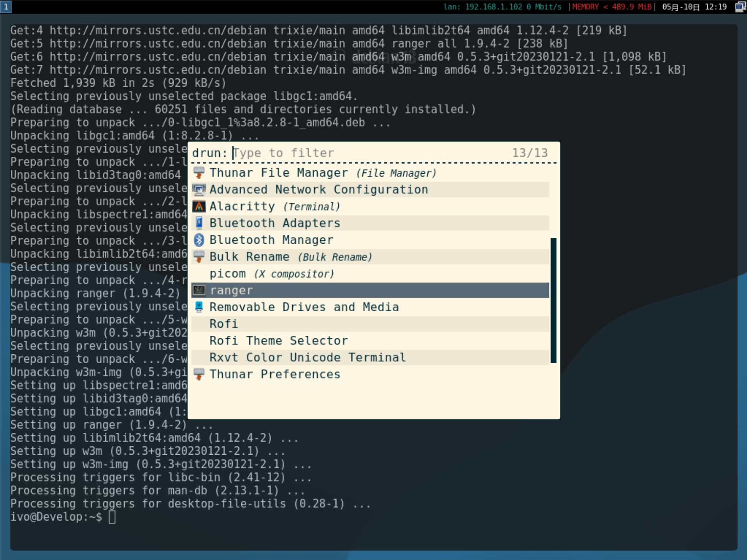The width and height of the screenshot is (747, 560).
Task: Open Removable Drives and Media entry
Action: [370, 307]
